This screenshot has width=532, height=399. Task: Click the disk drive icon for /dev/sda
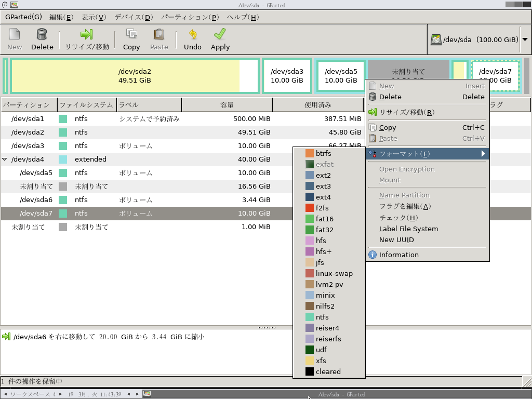[x=436, y=39]
